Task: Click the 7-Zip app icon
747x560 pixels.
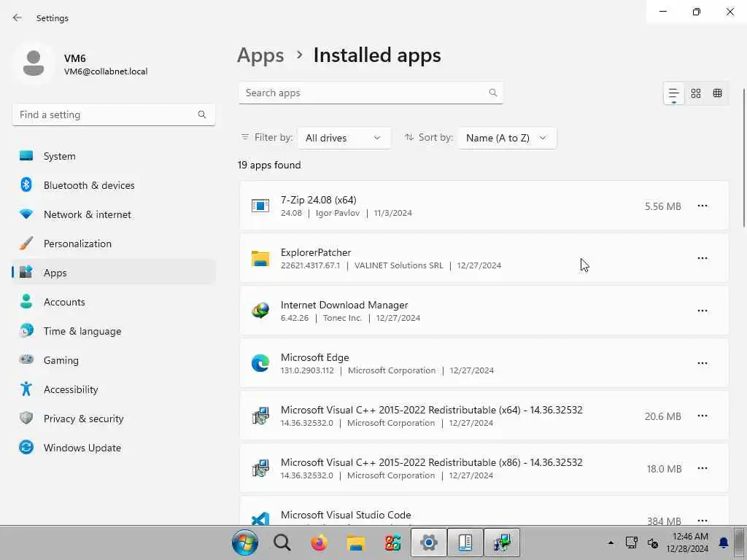Action: 260,206
